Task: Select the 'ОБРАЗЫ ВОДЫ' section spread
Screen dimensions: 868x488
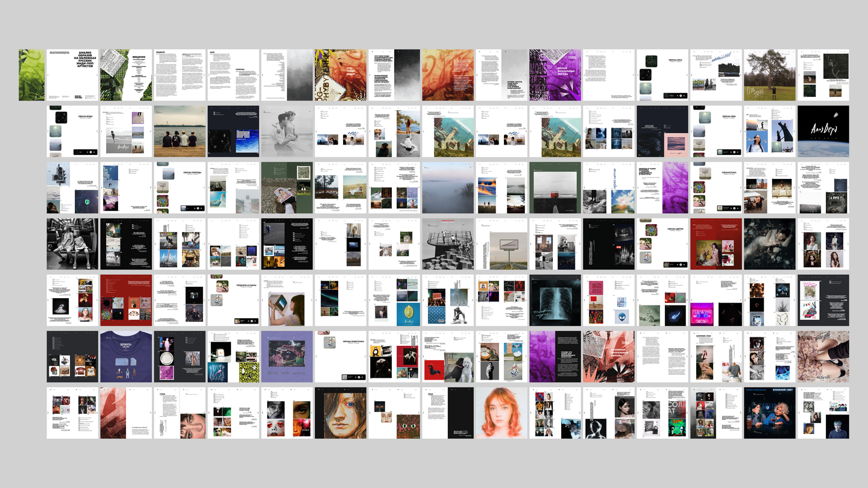Action: 73,131
